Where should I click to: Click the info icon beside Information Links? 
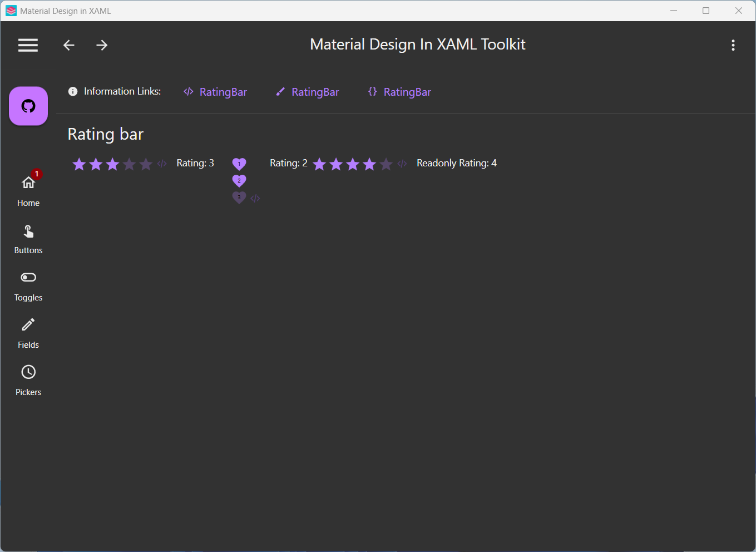coord(73,91)
